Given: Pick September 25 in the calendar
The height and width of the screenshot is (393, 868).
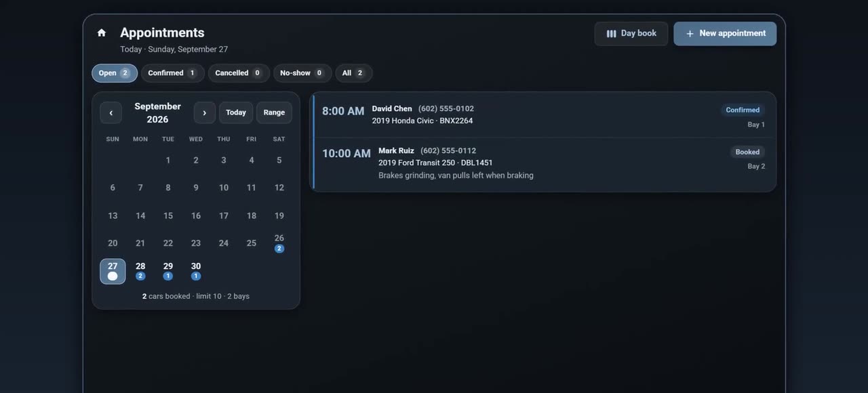Looking at the screenshot, I should (x=252, y=243).
